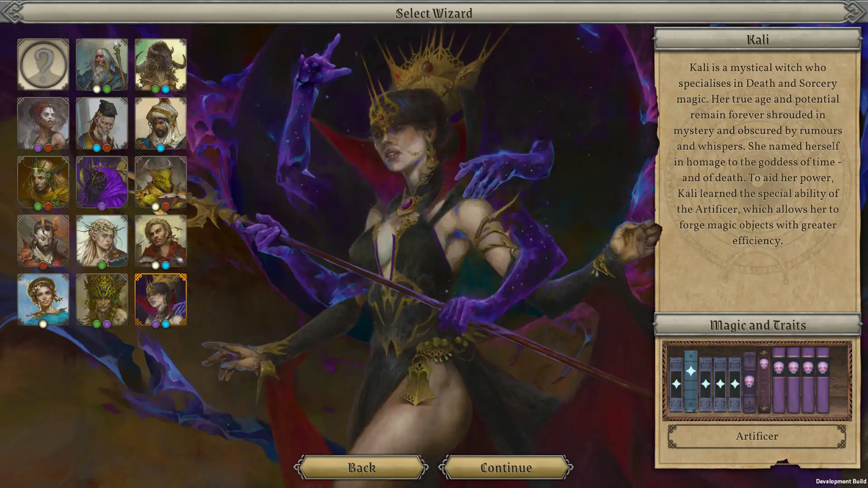
Task: Click the white magic dot under Kali's portrait
Action: click(x=156, y=324)
